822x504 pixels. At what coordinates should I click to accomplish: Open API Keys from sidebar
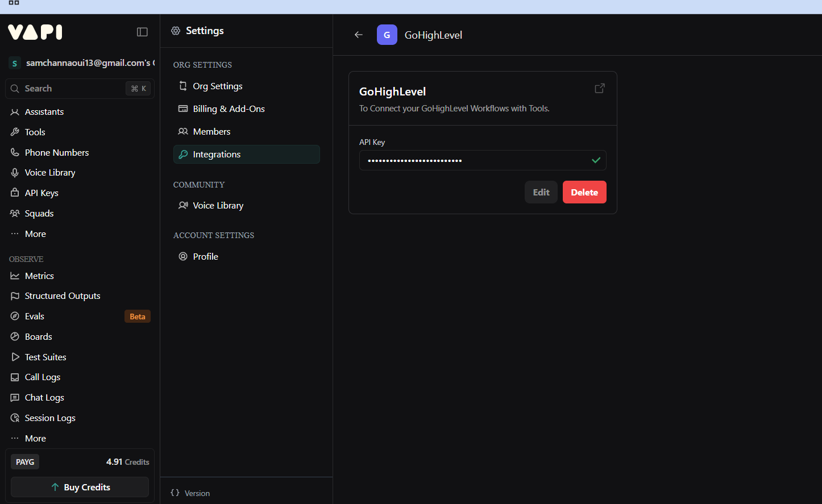41,193
